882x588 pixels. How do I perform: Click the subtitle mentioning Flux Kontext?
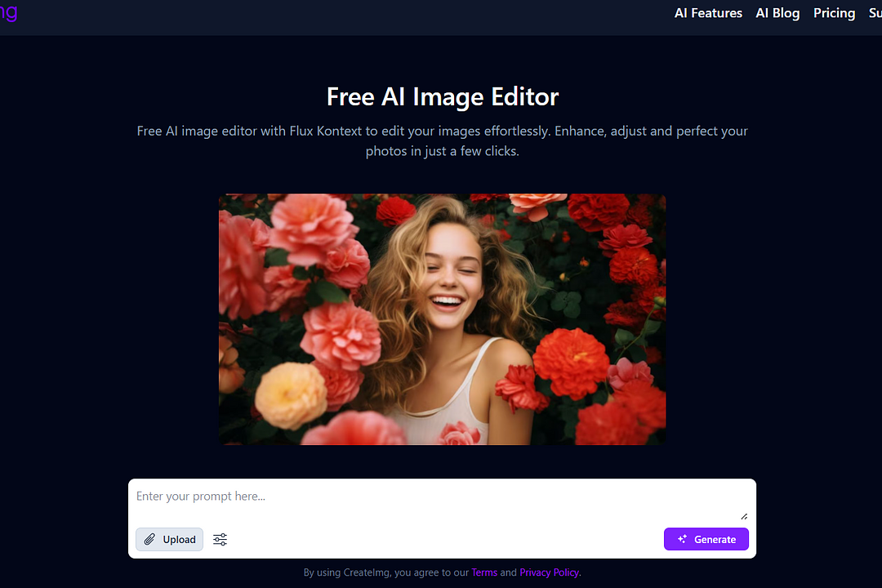point(442,140)
